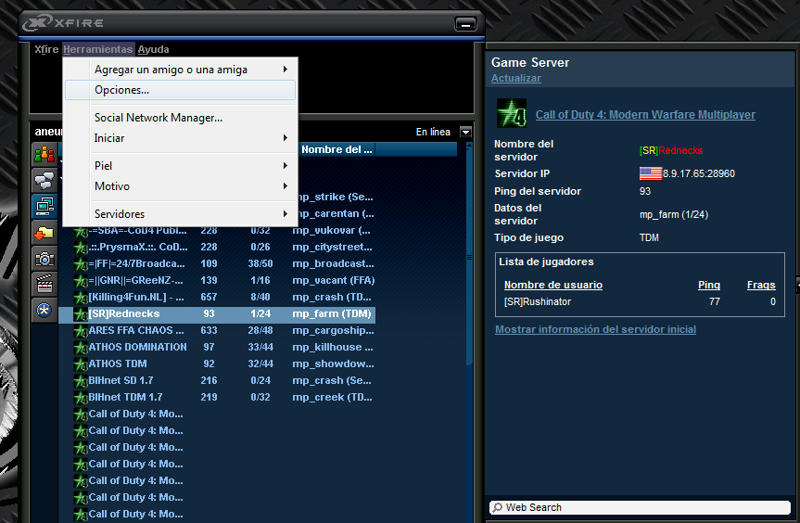Expand the Piel submenu
Viewport: 800px width, 523px height.
[x=180, y=166]
